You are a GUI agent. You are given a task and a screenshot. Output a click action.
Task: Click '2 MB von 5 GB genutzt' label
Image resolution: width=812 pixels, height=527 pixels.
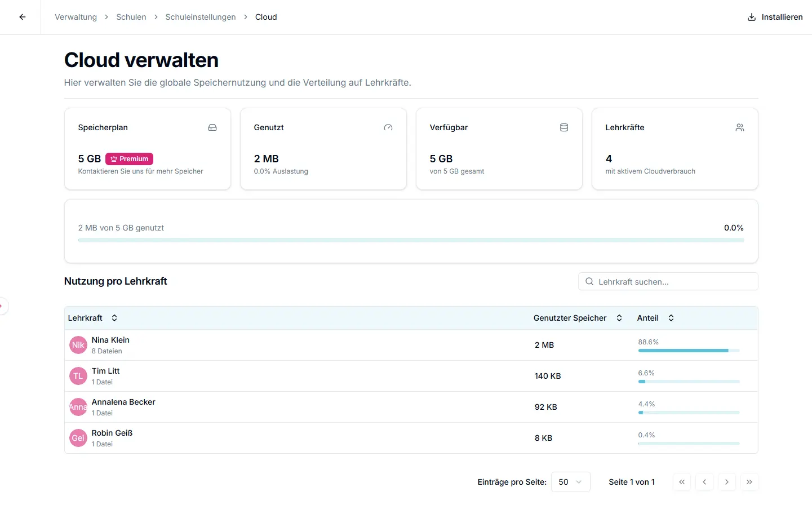(121, 228)
